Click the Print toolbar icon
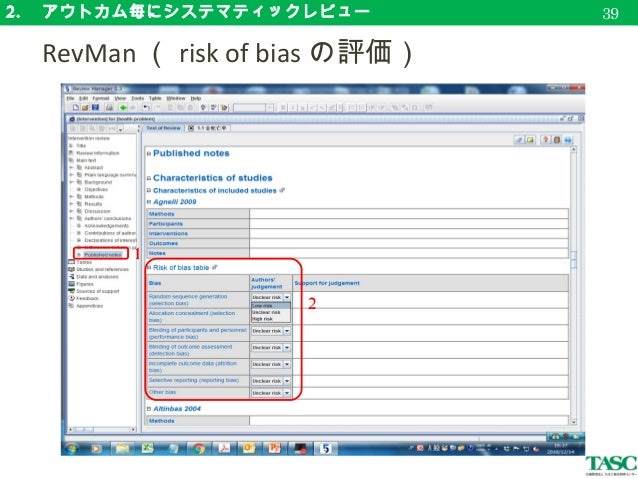This screenshot has height=479, width=638. (x=109, y=107)
